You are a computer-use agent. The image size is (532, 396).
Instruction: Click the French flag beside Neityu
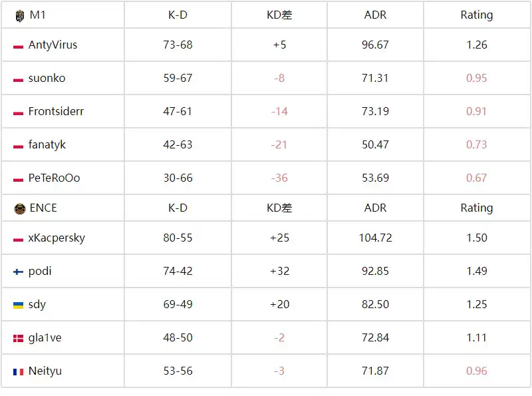pos(19,371)
